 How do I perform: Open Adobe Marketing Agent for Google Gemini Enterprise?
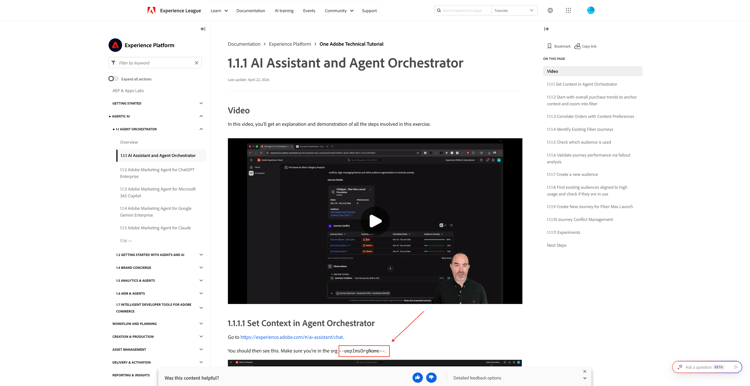tap(155, 211)
